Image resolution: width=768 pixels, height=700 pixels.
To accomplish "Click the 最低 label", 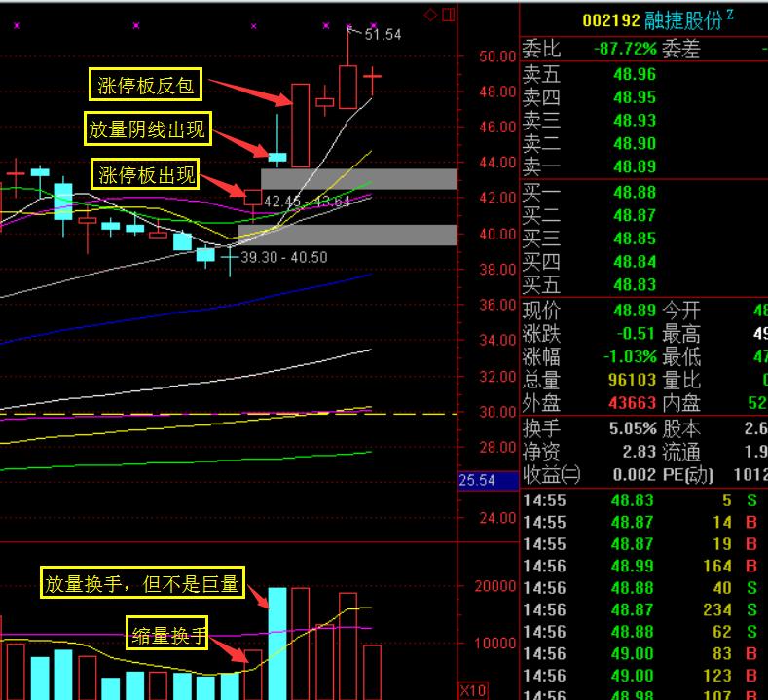I will tap(681, 356).
